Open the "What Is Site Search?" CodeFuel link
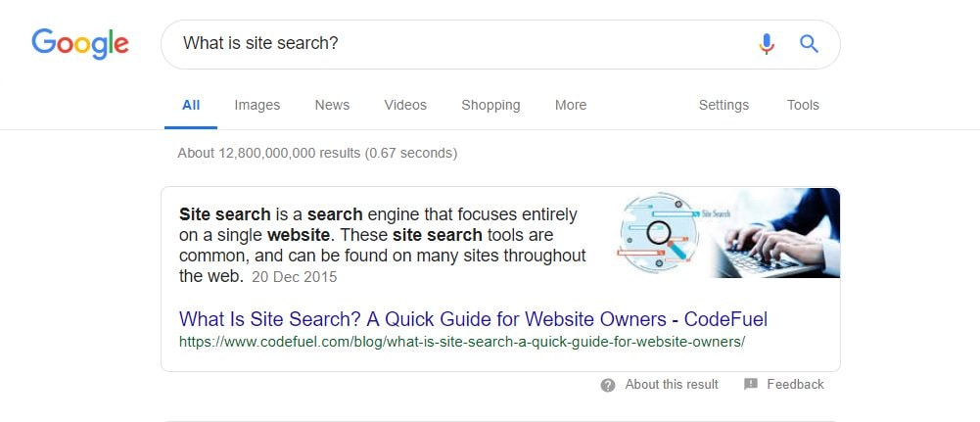Viewport: 980px width, 422px height. coord(473,319)
